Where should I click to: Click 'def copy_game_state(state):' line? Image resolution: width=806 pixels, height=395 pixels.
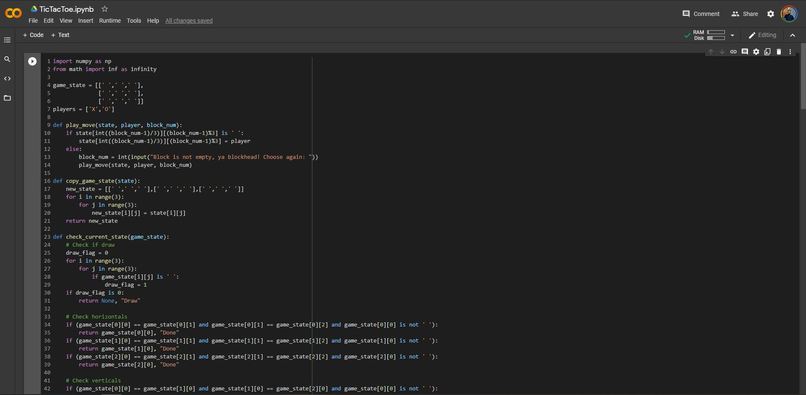pos(96,181)
